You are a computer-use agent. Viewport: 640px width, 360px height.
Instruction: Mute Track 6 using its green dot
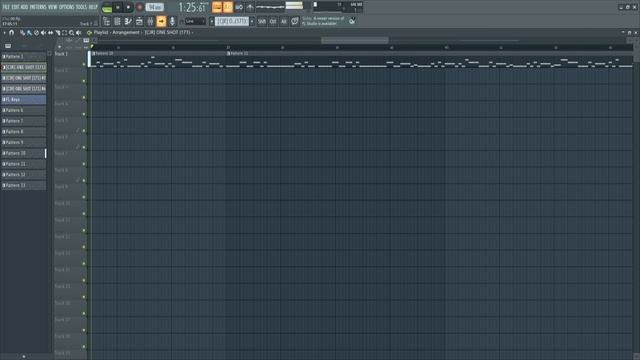tap(84, 147)
